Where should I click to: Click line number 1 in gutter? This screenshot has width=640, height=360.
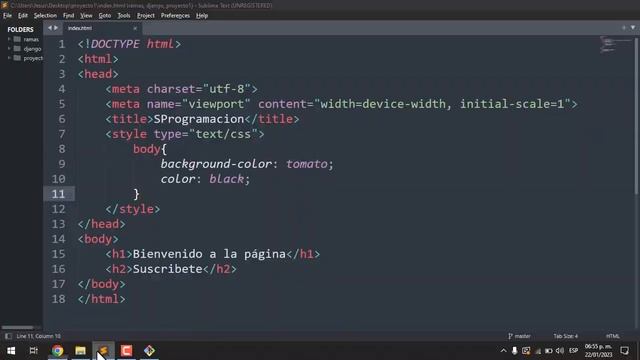tap(62, 44)
